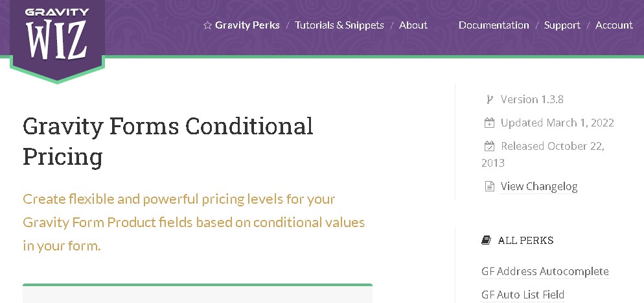This screenshot has width=644, height=303.
Task: Click the star icon beside Gravity Perks
Action: 207,25
